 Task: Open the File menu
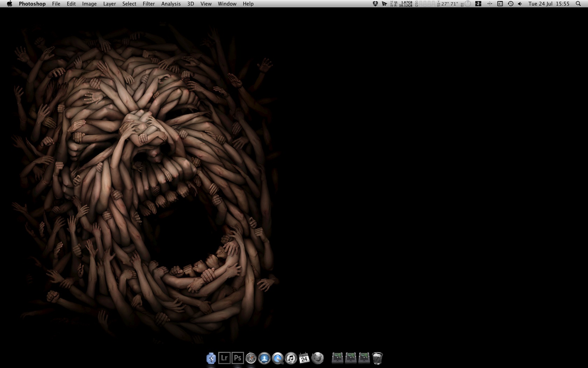tap(56, 4)
